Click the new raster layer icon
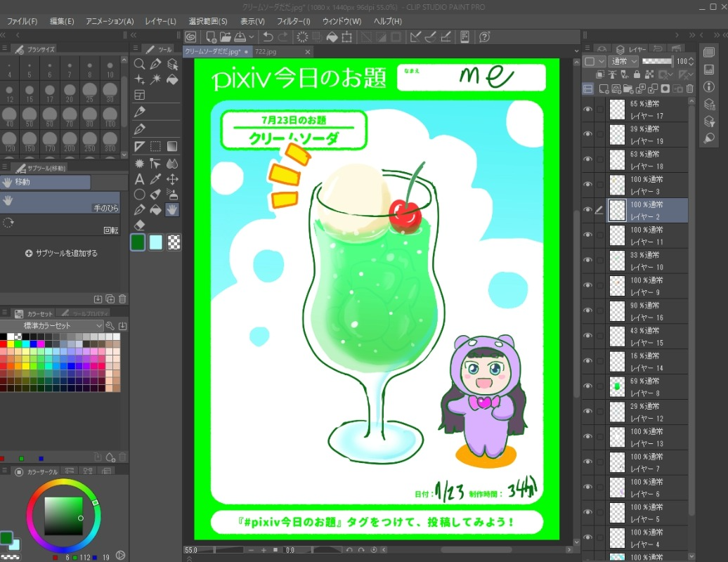This screenshot has height=562, width=728. pyautogui.click(x=603, y=89)
